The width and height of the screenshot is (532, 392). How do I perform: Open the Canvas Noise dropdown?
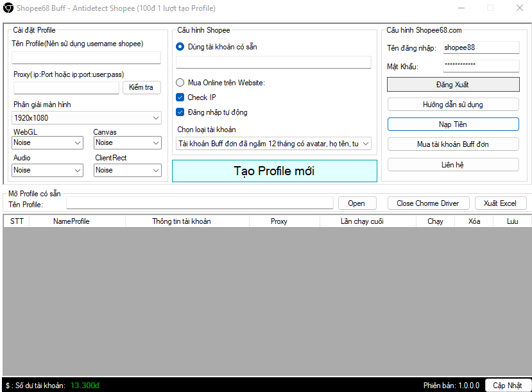click(128, 143)
